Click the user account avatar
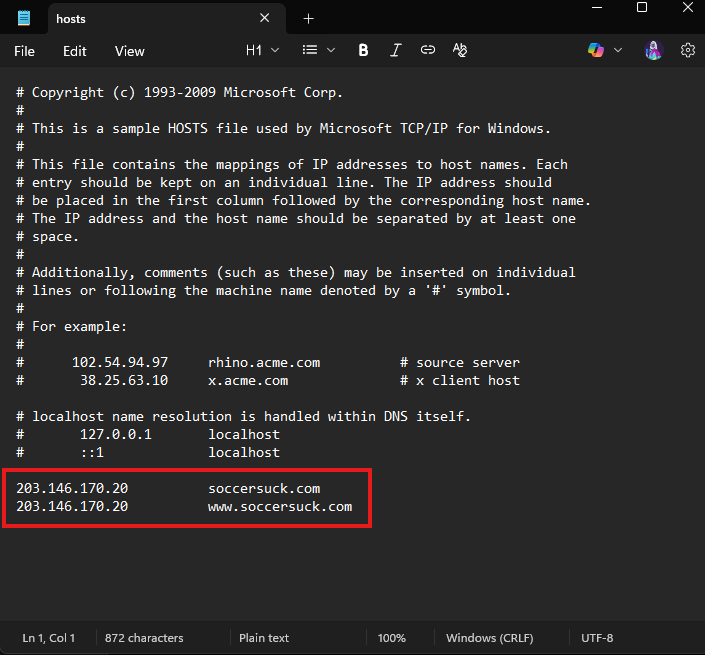The height and width of the screenshot is (655, 705). tap(654, 50)
